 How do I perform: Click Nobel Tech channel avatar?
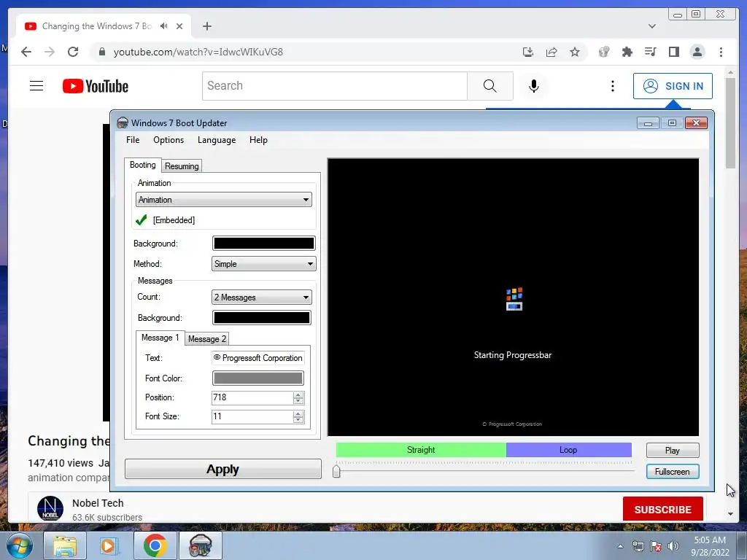point(50,508)
